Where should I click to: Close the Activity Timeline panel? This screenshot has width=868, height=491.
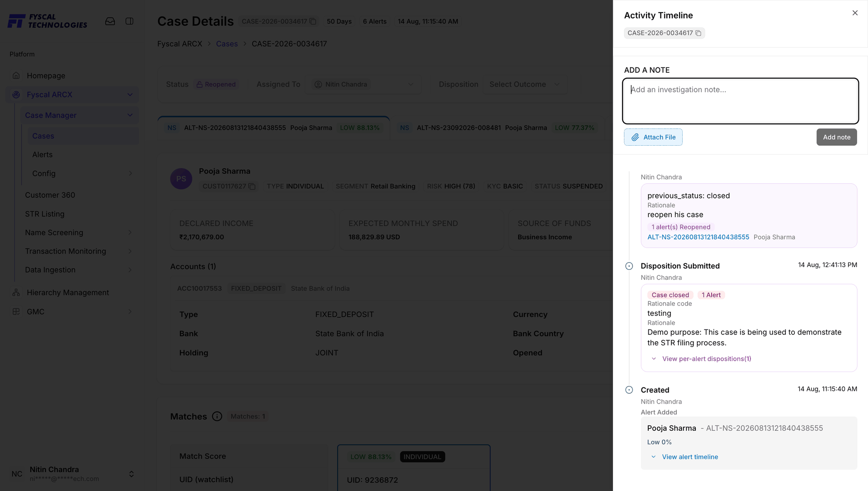(855, 13)
